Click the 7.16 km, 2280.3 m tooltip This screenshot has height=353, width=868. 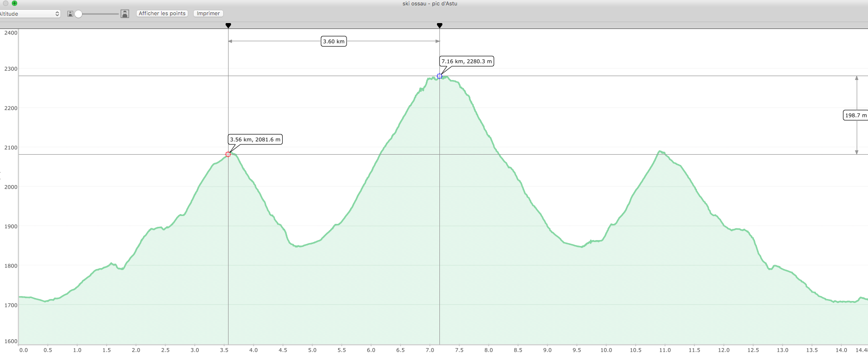point(466,61)
